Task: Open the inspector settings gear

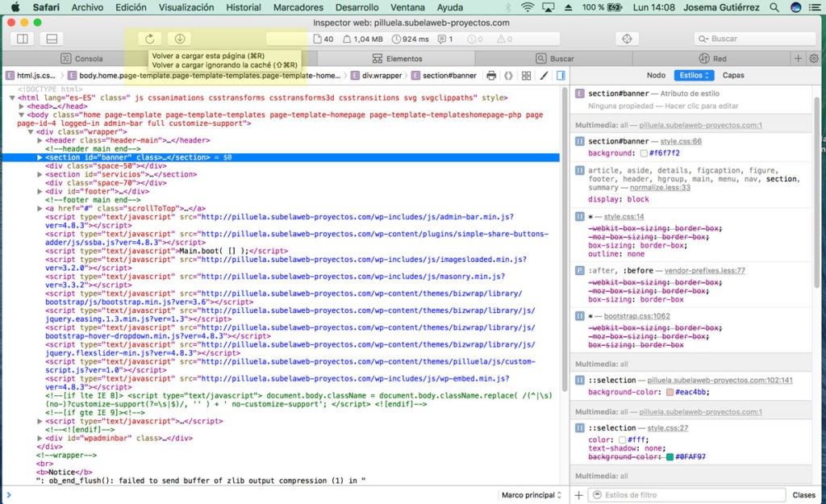Action: coord(814,58)
